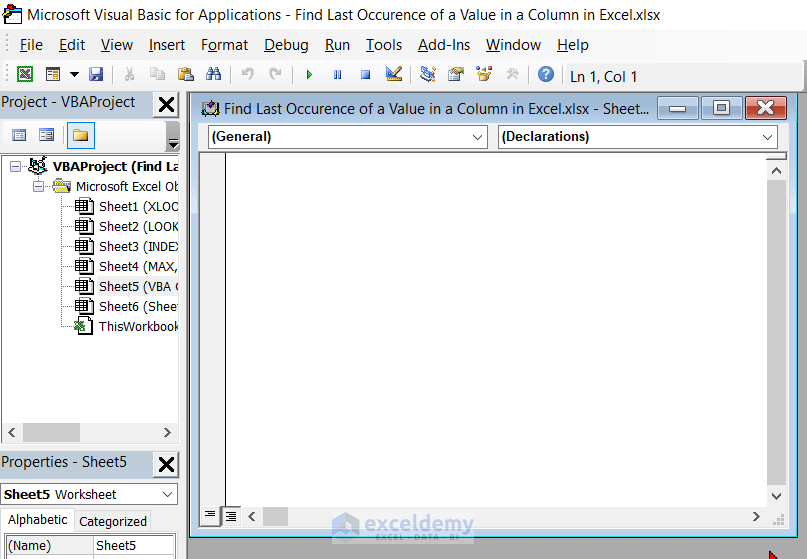
Task: Click the Toolbox hammer-wrench icon
Action: 512,75
